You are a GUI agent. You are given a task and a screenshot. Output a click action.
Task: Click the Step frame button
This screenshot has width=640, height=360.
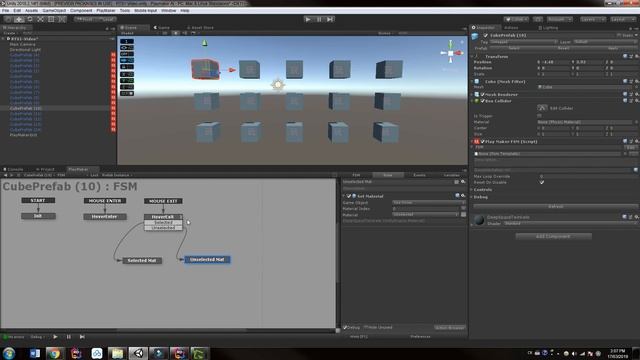[x=330, y=19]
